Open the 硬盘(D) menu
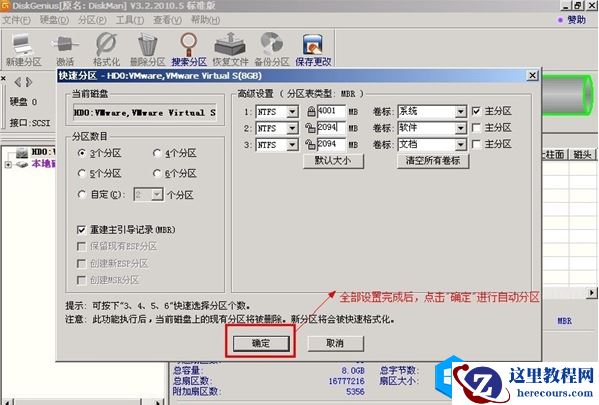The height and width of the screenshot is (405, 599). point(54,20)
